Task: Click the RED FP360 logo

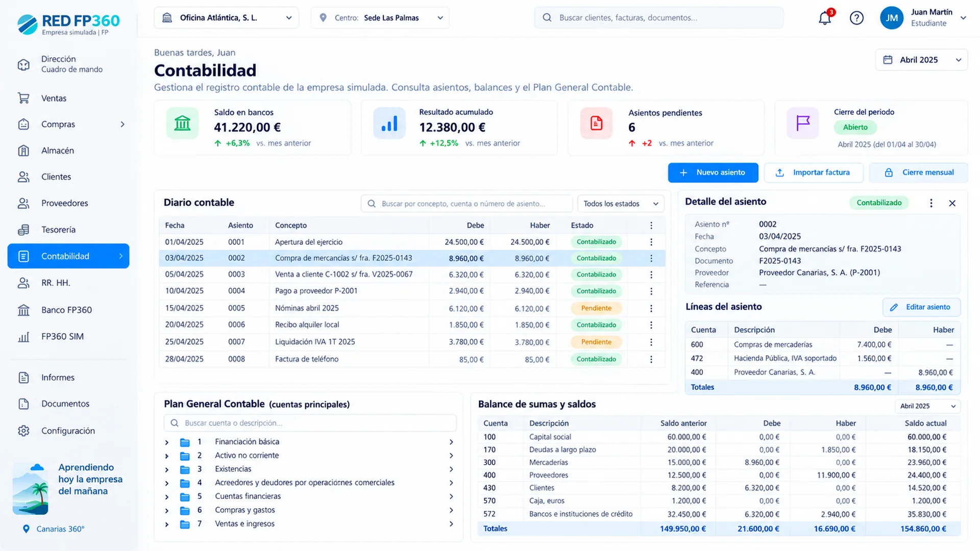Action: coord(68,24)
